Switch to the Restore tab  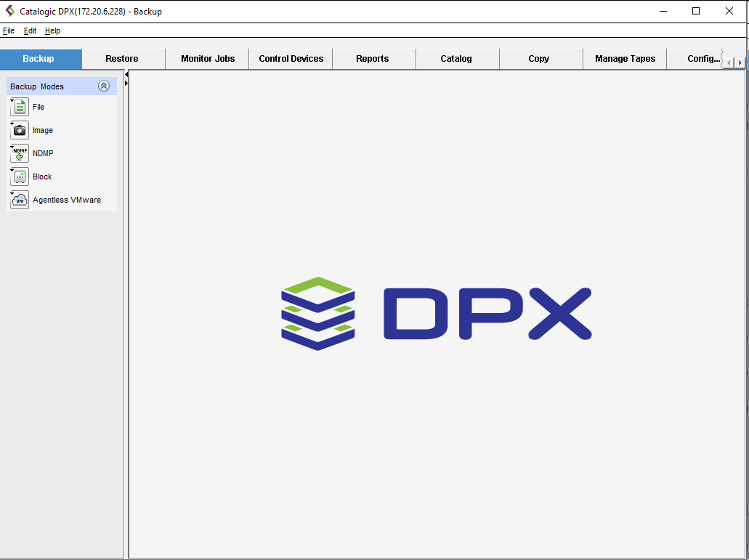[x=122, y=59]
